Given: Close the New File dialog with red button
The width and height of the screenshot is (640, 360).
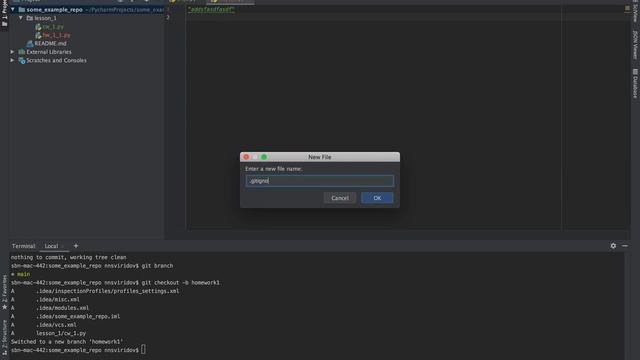Looking at the screenshot, I should pos(246,157).
